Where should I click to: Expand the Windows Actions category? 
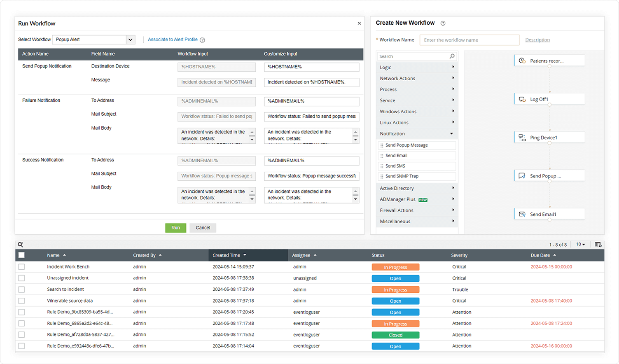pos(416,111)
